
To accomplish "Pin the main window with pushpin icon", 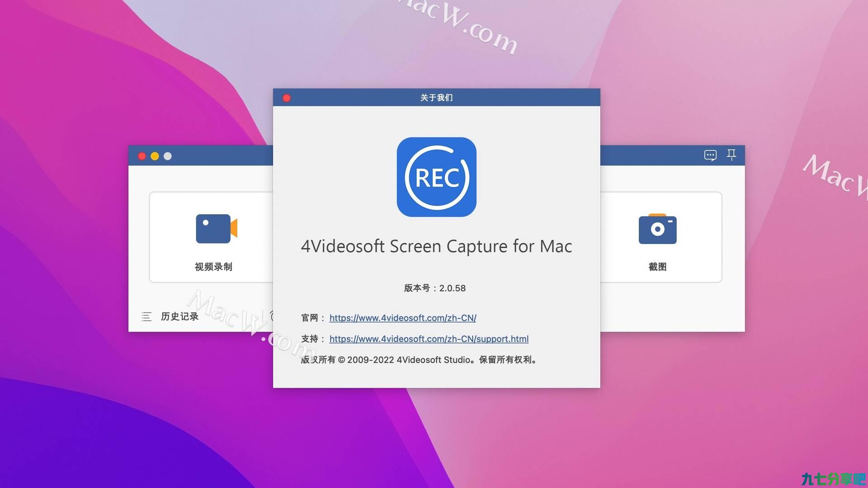I will (x=731, y=155).
